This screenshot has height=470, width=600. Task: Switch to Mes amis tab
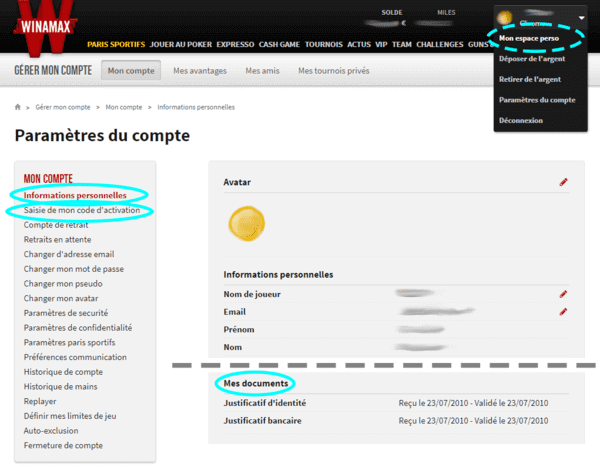coord(262,71)
